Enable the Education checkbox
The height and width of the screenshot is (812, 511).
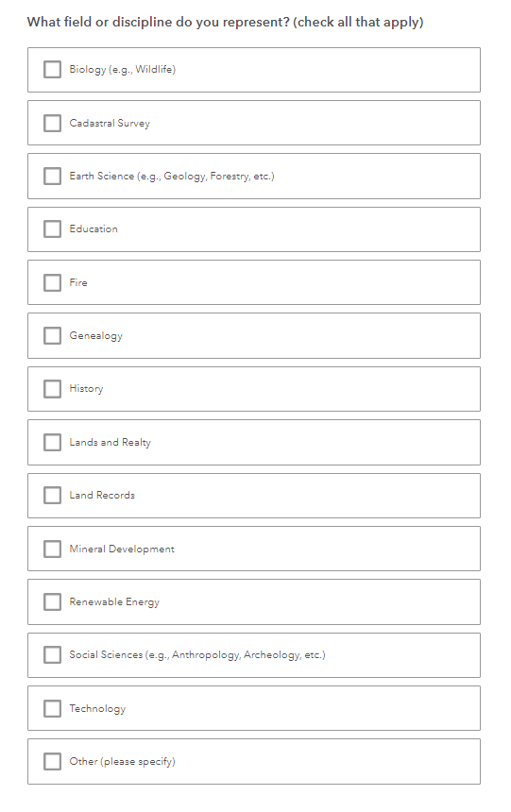click(52, 228)
